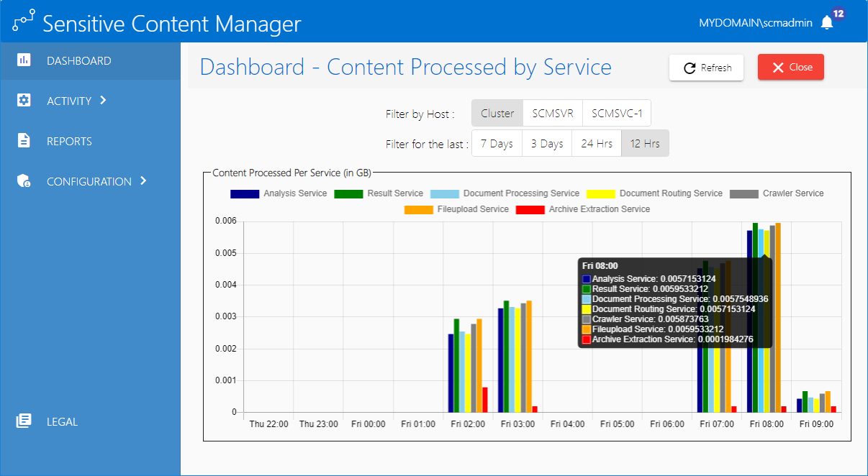Expand the Activity menu chevron

point(103,101)
